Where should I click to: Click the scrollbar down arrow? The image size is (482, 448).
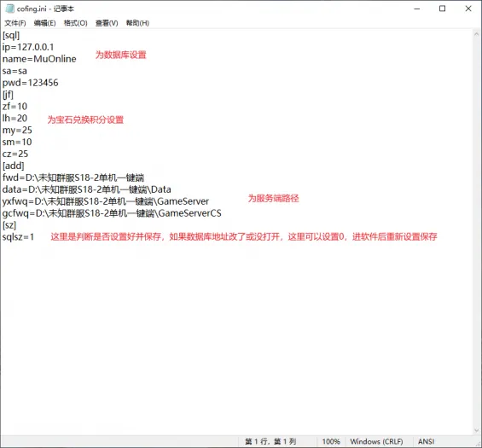[x=477, y=430]
